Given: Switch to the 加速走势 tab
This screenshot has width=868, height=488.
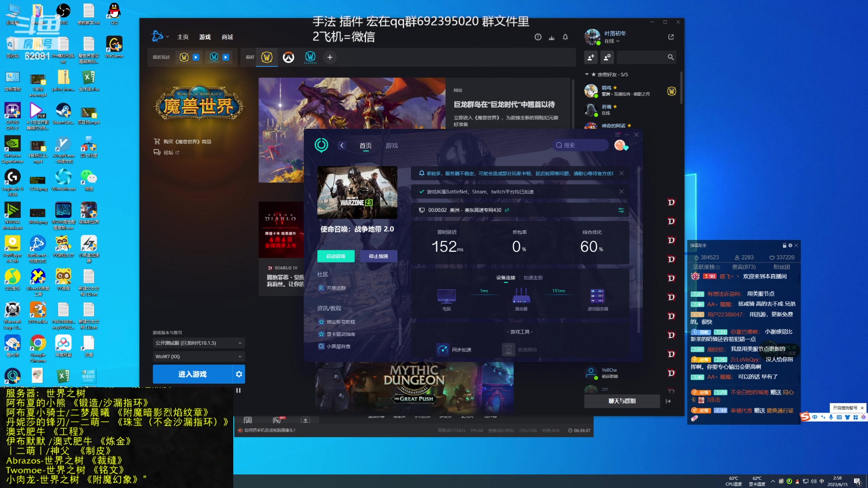Looking at the screenshot, I should [533, 278].
